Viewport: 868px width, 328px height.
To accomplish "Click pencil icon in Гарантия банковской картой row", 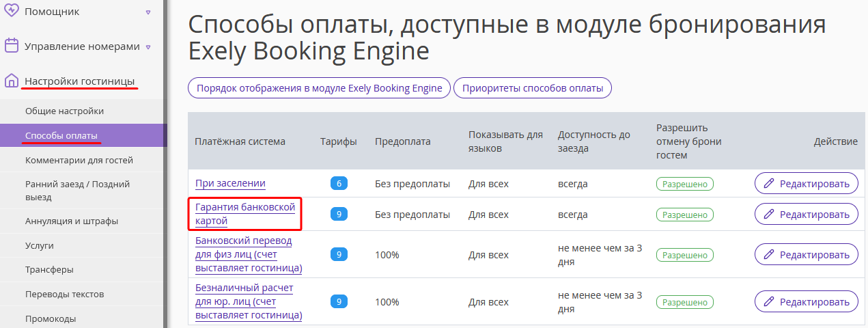I will pos(769,214).
